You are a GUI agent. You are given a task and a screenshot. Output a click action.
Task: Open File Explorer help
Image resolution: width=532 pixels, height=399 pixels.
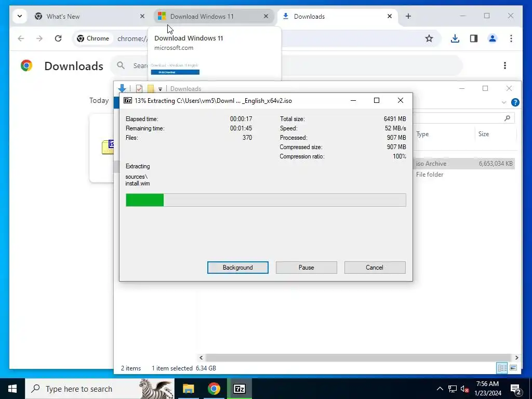pyautogui.click(x=515, y=102)
